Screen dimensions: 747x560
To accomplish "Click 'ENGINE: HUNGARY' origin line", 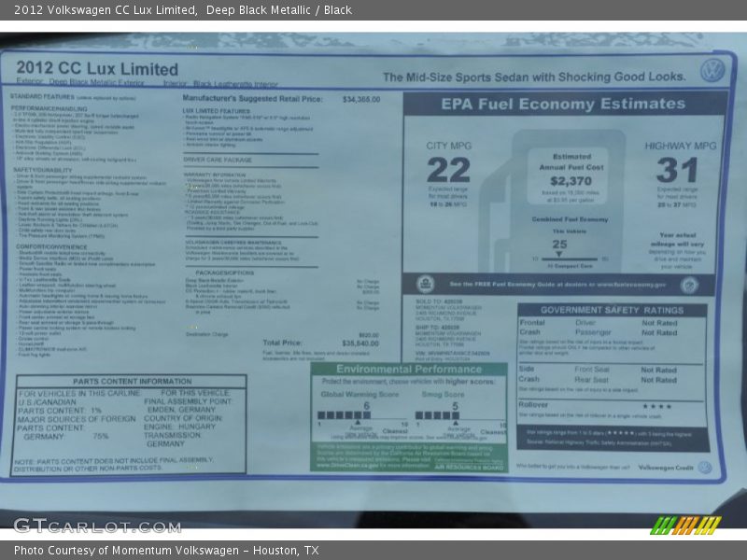I will [179, 427].
